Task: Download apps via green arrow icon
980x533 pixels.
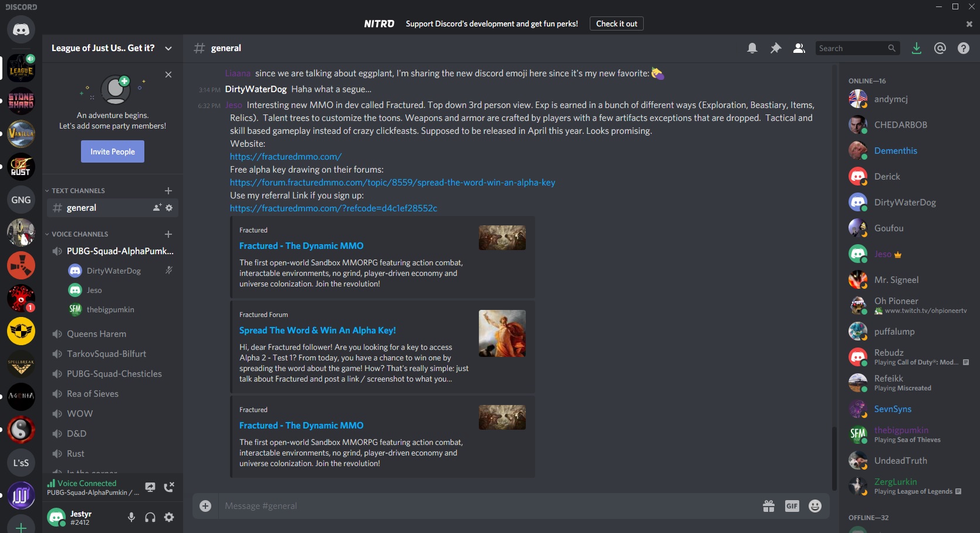Action: coord(917,48)
